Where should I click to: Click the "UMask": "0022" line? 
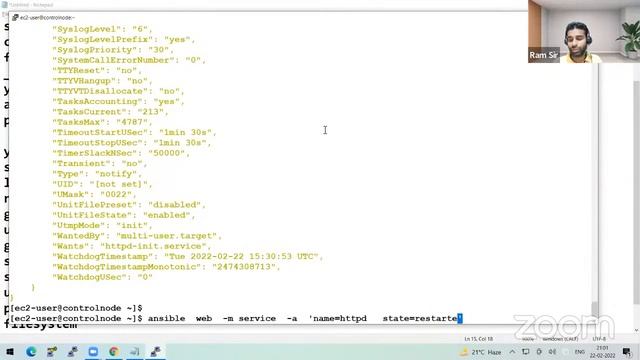pyautogui.click(x=94, y=194)
